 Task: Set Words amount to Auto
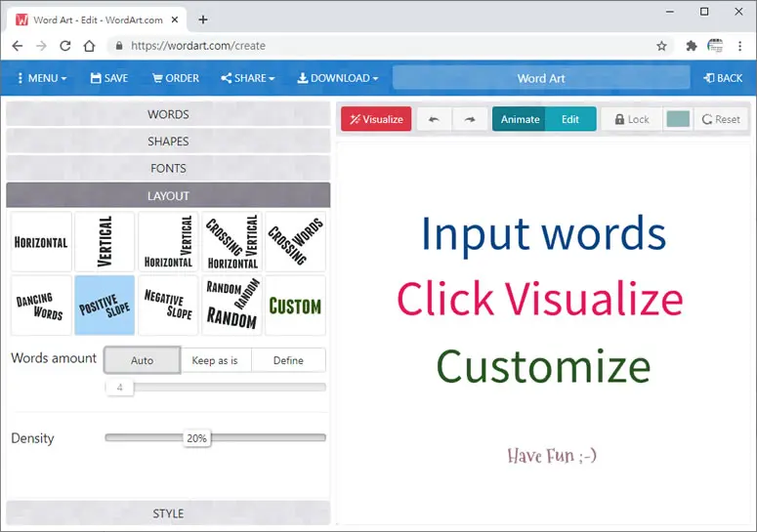click(x=143, y=360)
